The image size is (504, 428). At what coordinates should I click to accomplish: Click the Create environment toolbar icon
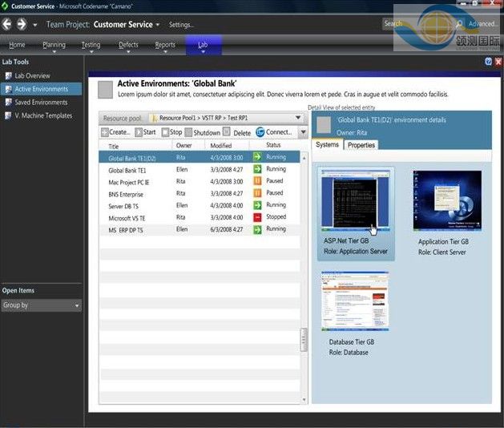(105, 132)
